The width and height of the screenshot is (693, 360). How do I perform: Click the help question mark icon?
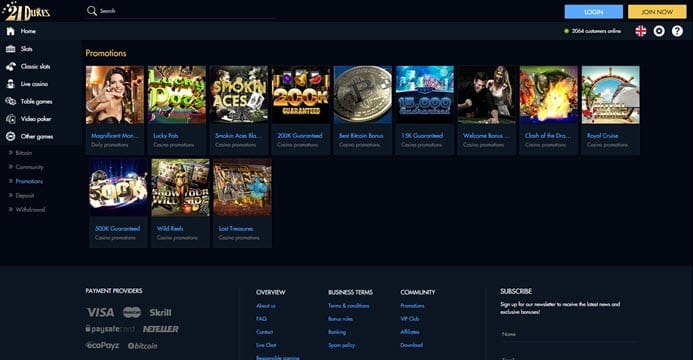click(677, 31)
